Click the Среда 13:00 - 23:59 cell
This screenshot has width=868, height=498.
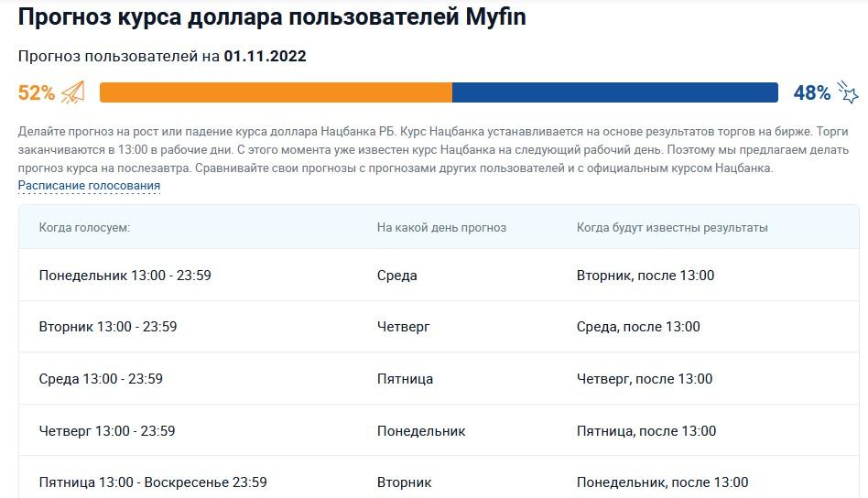tap(101, 379)
